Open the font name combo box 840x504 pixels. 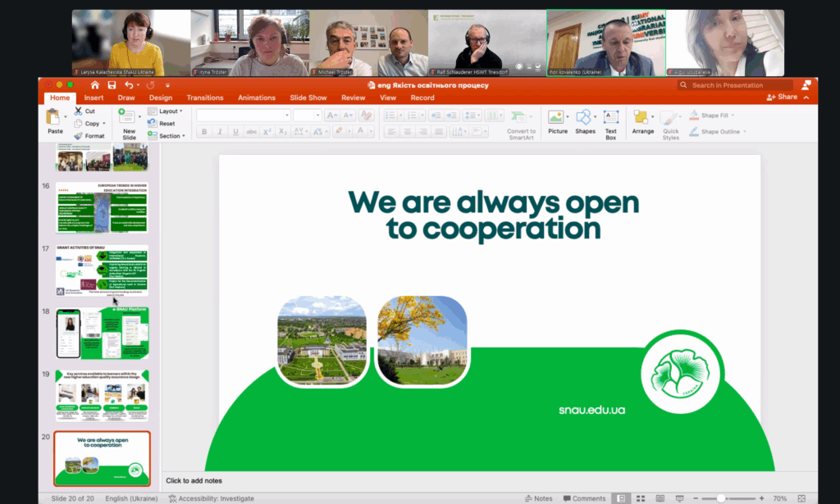pyautogui.click(x=243, y=116)
